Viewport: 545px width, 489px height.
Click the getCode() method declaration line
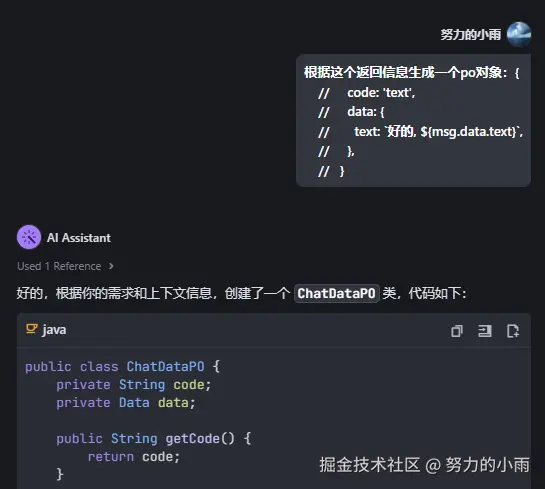click(154, 439)
